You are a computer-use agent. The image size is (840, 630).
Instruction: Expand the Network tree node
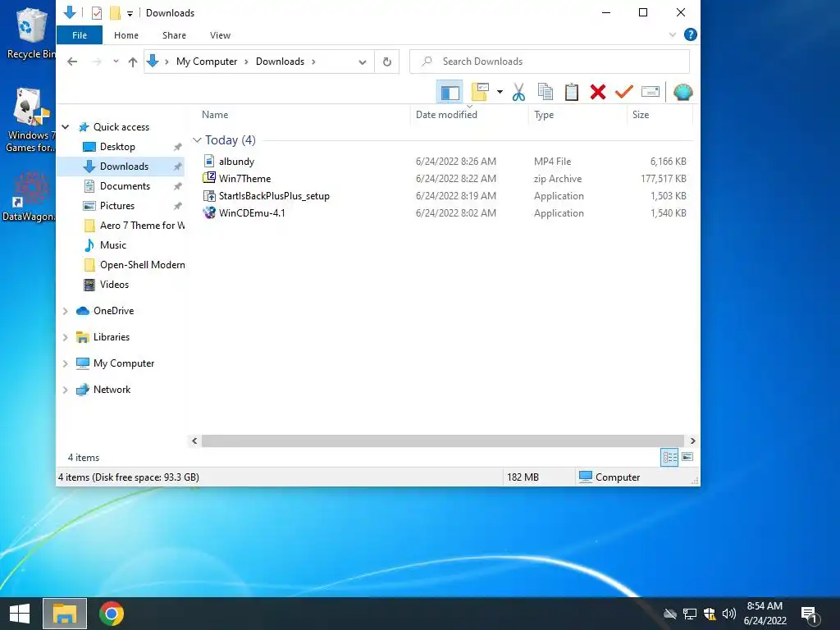click(66, 390)
